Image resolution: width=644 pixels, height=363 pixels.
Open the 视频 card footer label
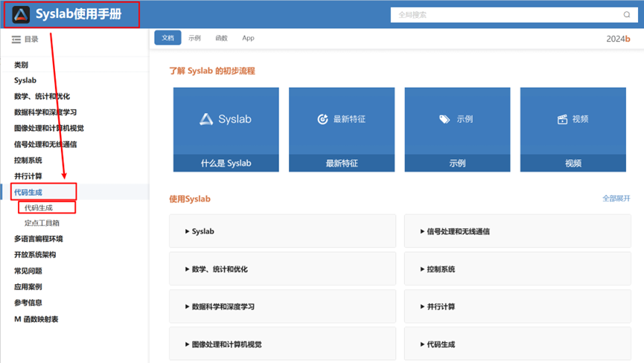pyautogui.click(x=573, y=163)
